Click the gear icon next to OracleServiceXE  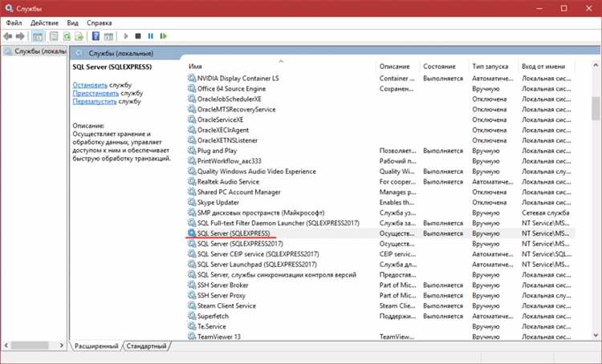[x=192, y=119]
